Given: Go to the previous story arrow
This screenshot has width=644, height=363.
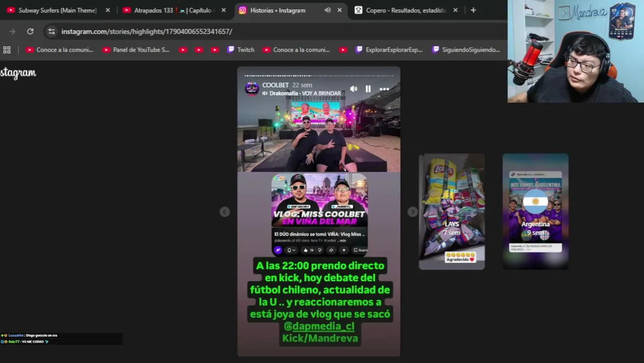Looking at the screenshot, I should [x=225, y=212].
